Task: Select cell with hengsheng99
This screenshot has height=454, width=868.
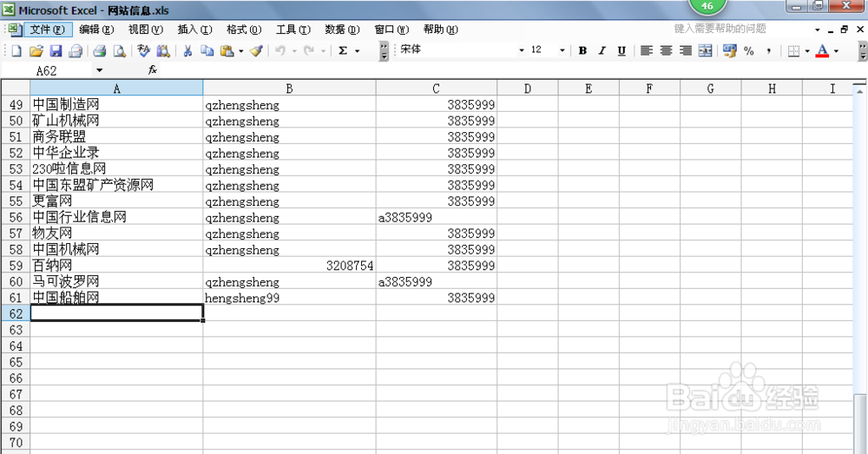Action: (x=290, y=298)
